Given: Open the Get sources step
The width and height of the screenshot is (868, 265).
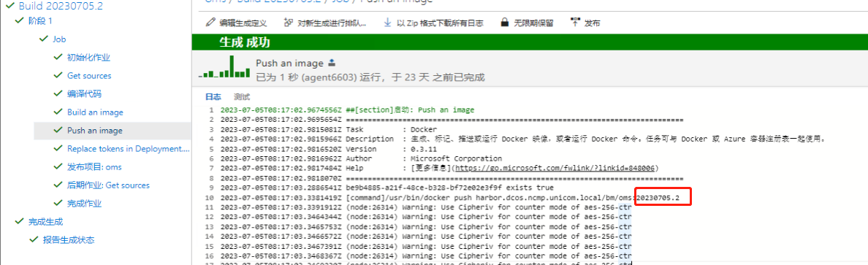Looking at the screenshot, I should [89, 76].
